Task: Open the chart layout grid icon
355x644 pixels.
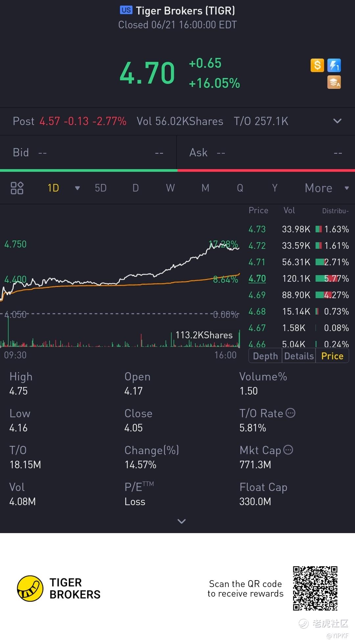Action: [x=17, y=188]
